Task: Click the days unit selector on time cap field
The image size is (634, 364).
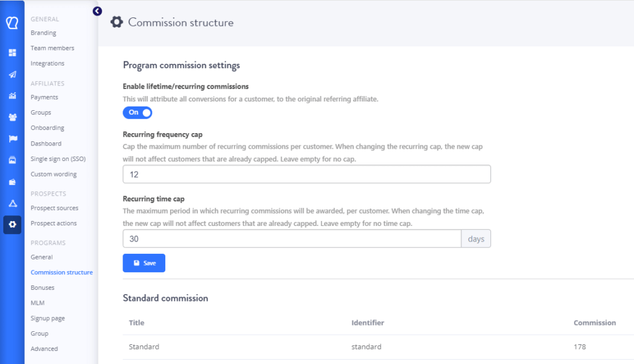Action: point(475,238)
